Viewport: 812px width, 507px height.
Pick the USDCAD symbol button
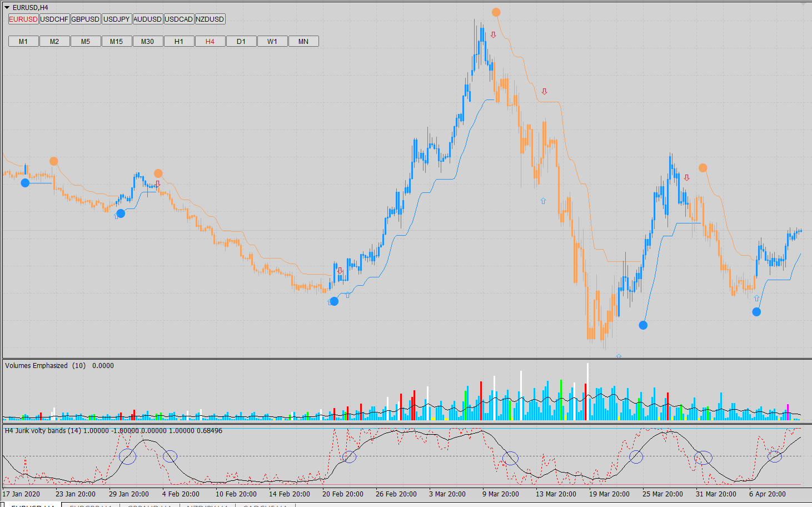(x=179, y=19)
